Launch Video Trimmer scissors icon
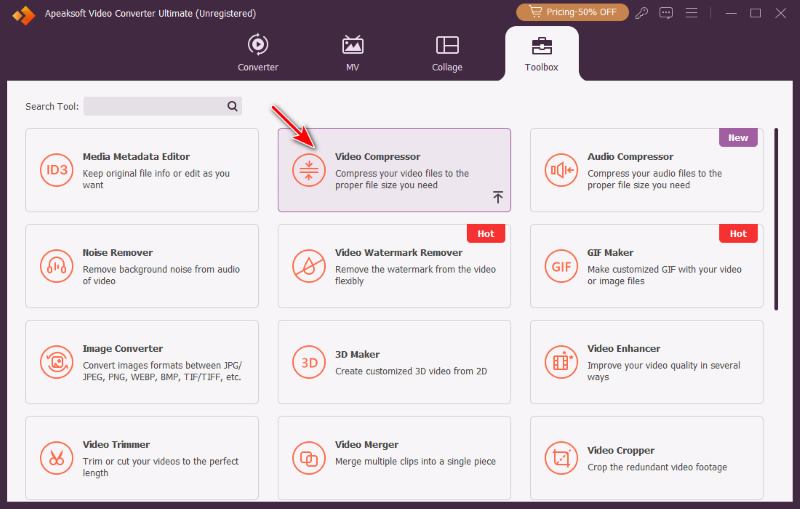 point(57,458)
